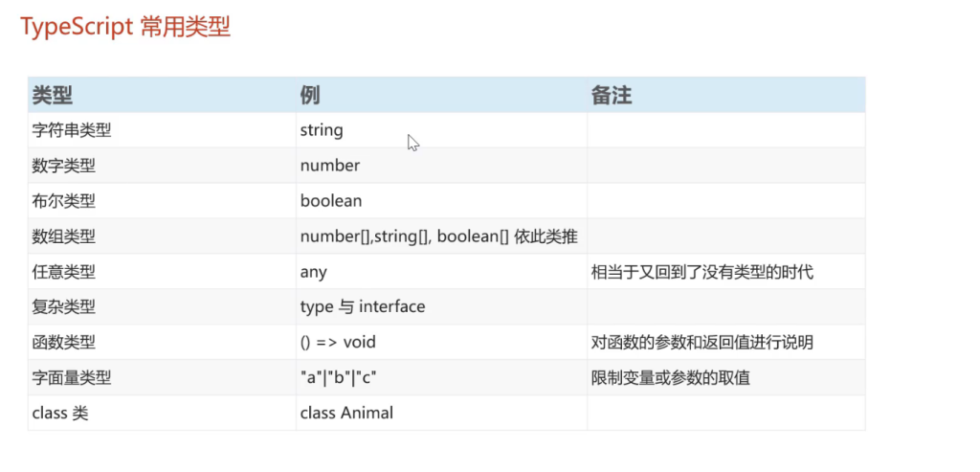Click the "TypeScript 常用类型" slide title

[x=125, y=27]
